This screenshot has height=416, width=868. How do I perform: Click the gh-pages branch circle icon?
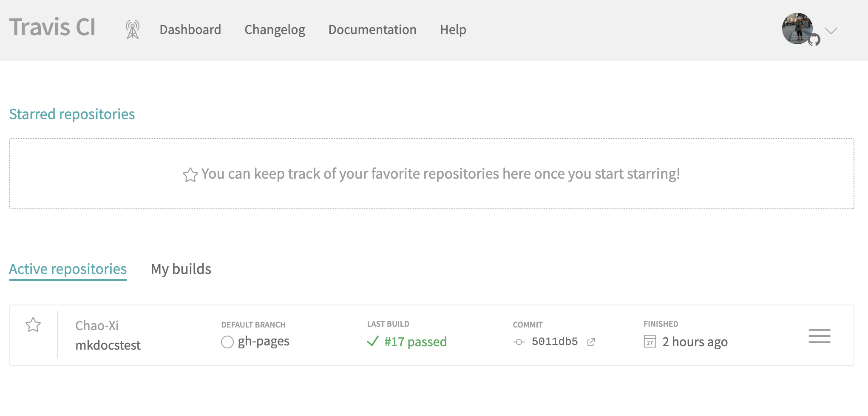coord(227,342)
